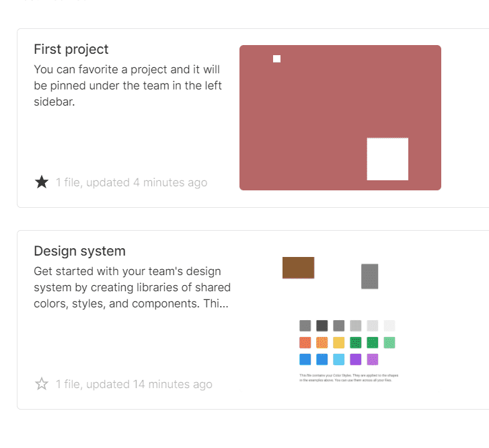489x448 pixels.
Task: Click the Color Styles caption in preview
Action: click(x=348, y=377)
